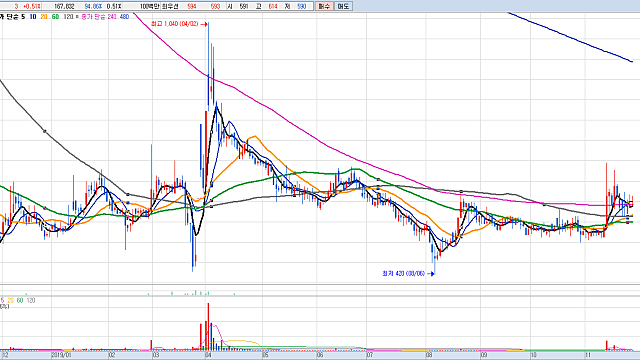Click the tallest red volume bar in April

point(208,327)
